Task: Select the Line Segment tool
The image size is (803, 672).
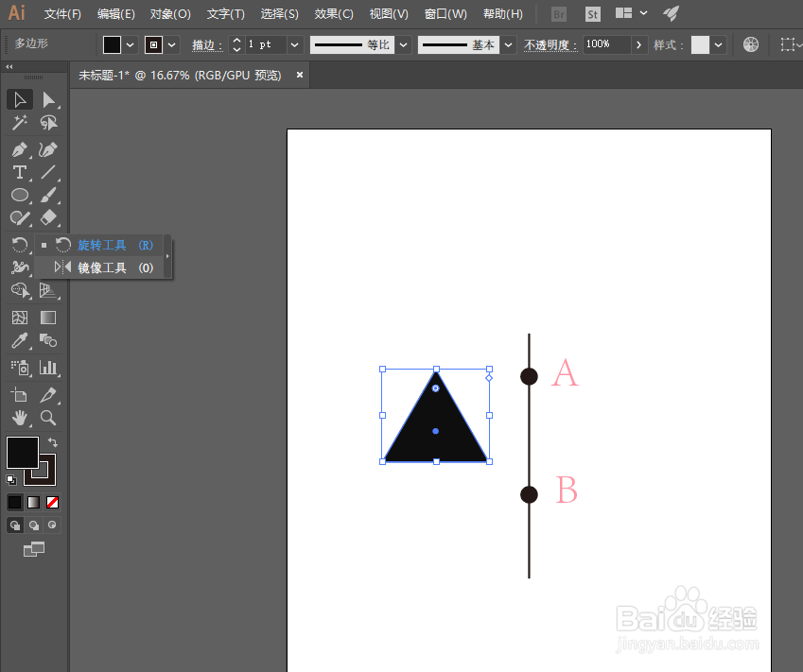Action: click(x=48, y=172)
